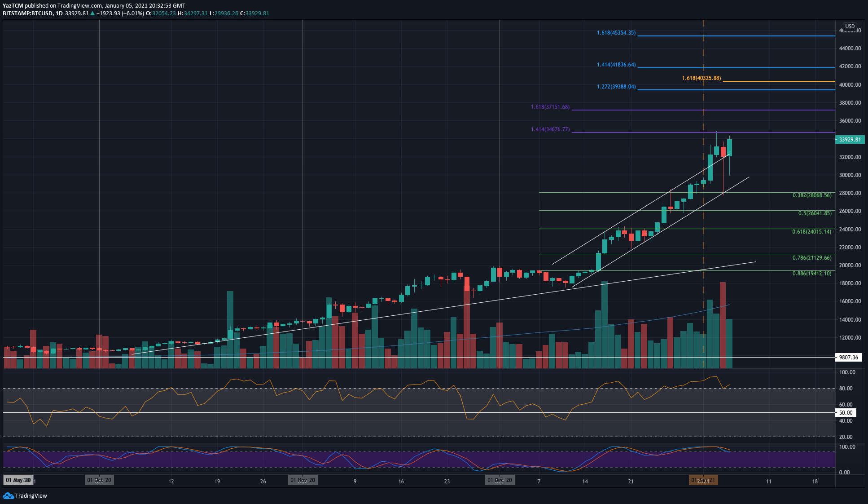The height and width of the screenshot is (504, 868).
Task: Click the +1923.93 (+6.01%) change value
Action: (120, 13)
